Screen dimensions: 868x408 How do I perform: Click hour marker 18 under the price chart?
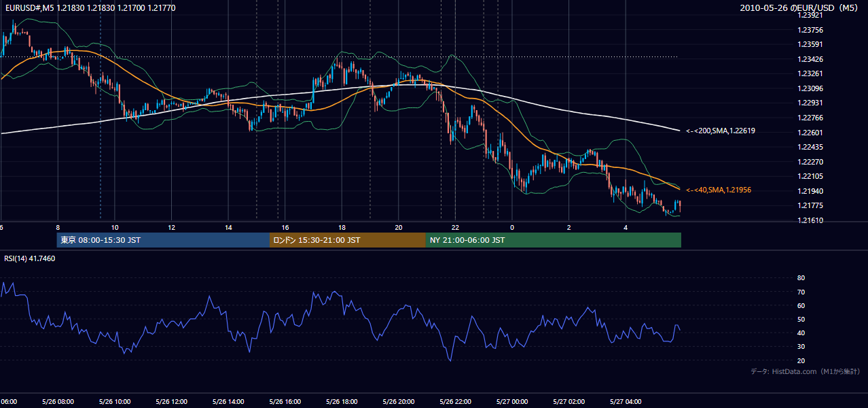pos(342,227)
